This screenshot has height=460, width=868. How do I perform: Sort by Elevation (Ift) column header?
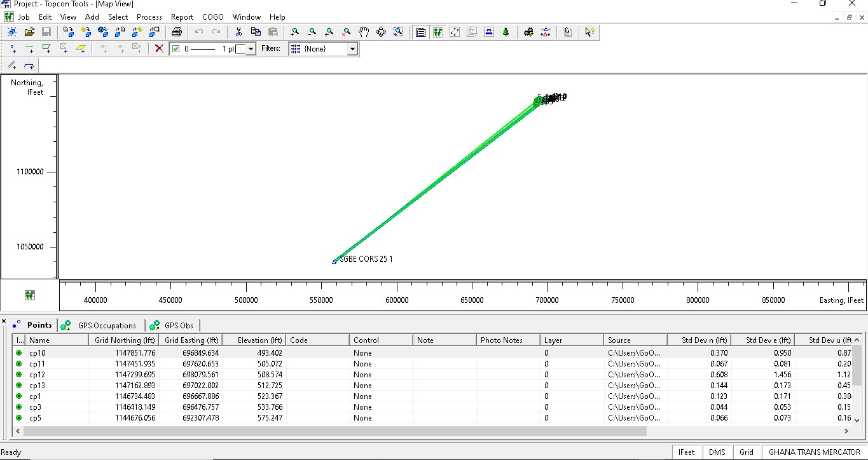coord(254,340)
